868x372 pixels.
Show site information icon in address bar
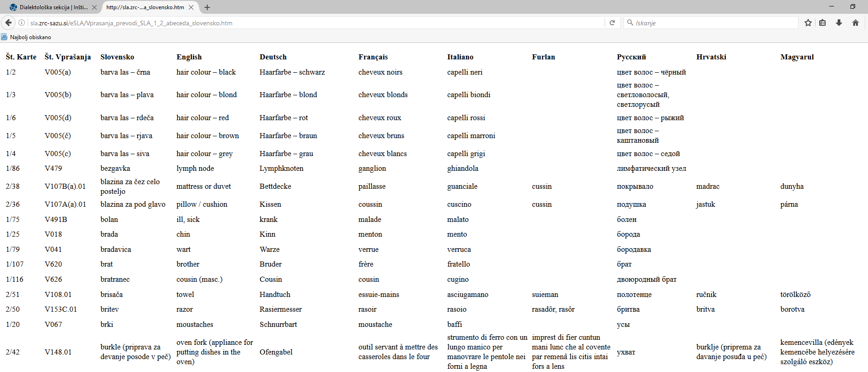pos(22,23)
